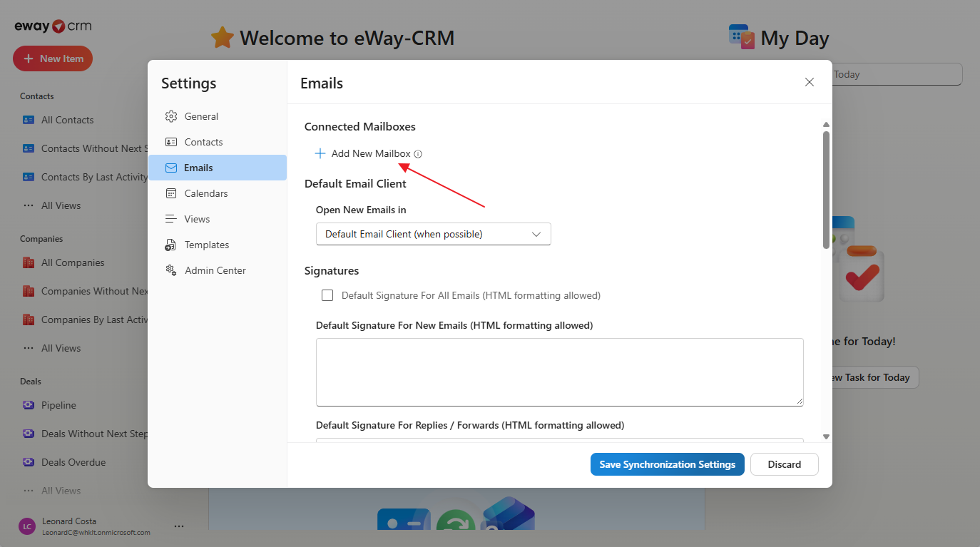Click the info icon next to Add New Mailbox
This screenshot has width=980, height=547.
pos(418,154)
